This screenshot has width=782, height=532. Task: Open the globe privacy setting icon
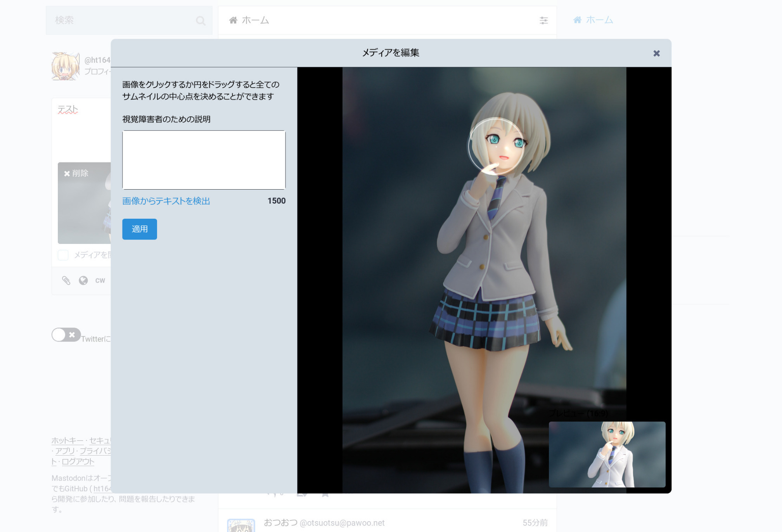[83, 280]
